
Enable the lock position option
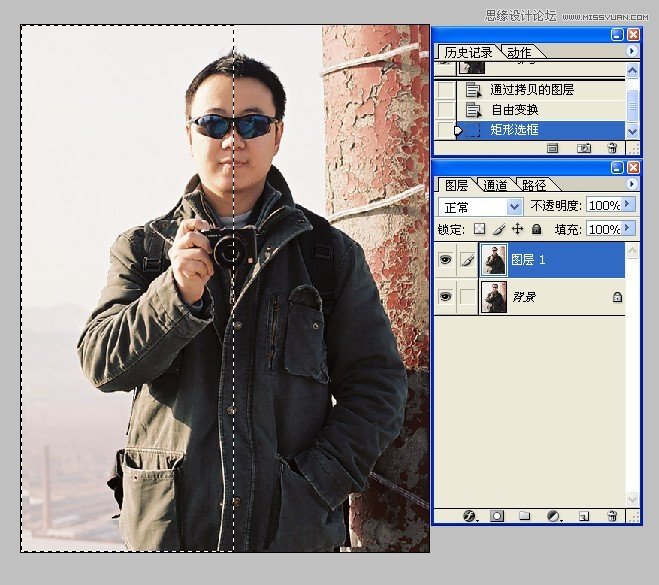coord(517,229)
